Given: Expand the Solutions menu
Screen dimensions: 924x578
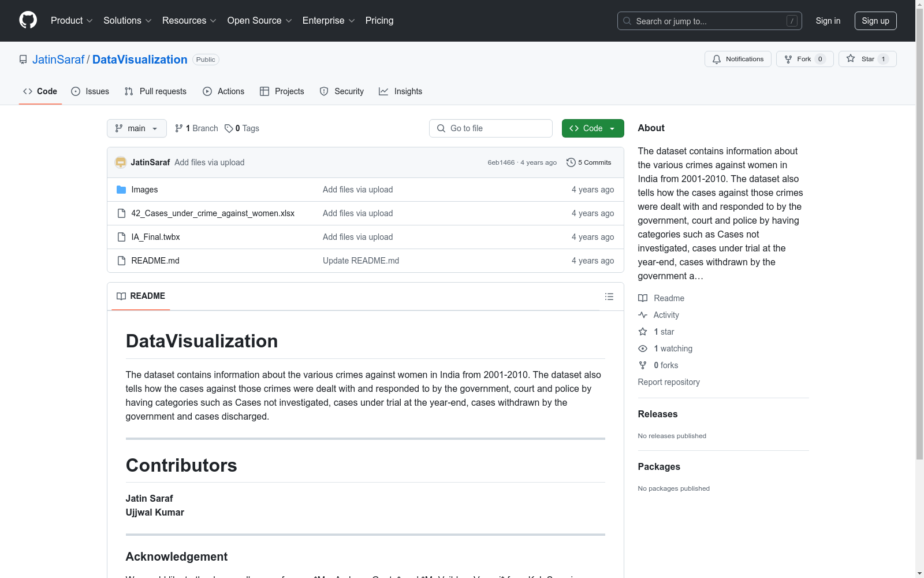Looking at the screenshot, I should (x=128, y=21).
